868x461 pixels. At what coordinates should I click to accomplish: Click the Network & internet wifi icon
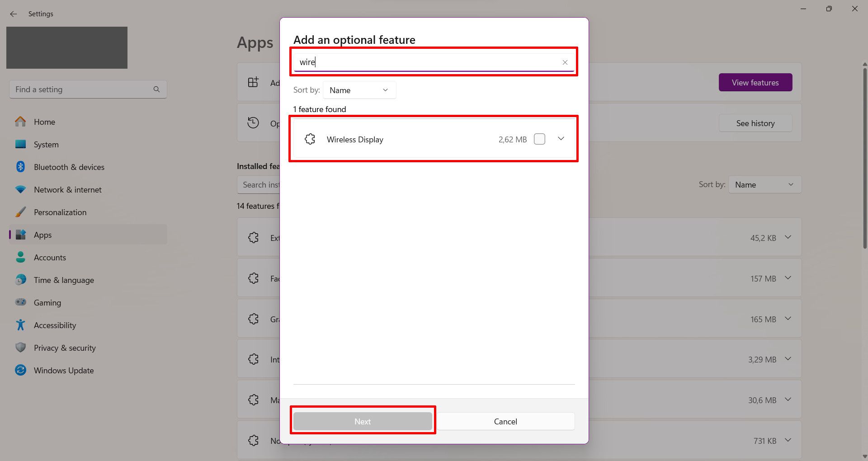tap(20, 190)
